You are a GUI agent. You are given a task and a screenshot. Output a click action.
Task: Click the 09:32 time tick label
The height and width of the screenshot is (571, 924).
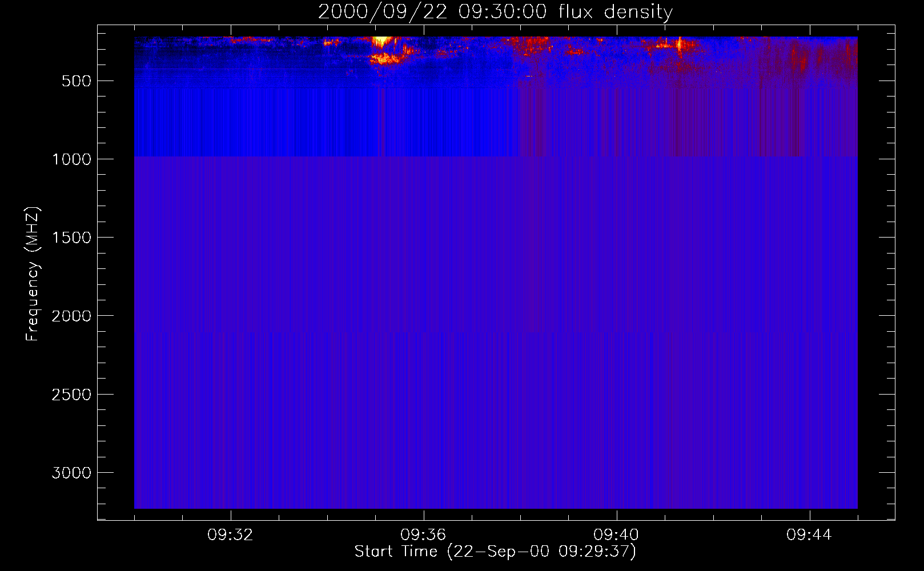click(x=230, y=535)
